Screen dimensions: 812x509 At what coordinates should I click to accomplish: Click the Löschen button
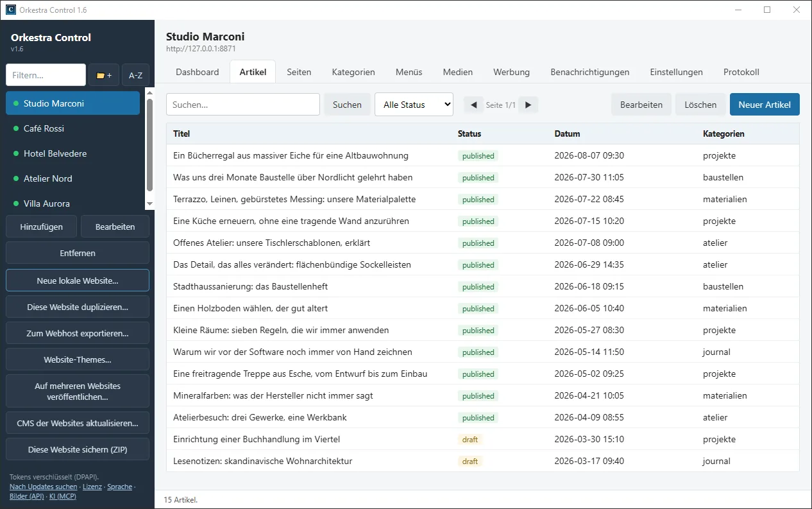[700, 105]
